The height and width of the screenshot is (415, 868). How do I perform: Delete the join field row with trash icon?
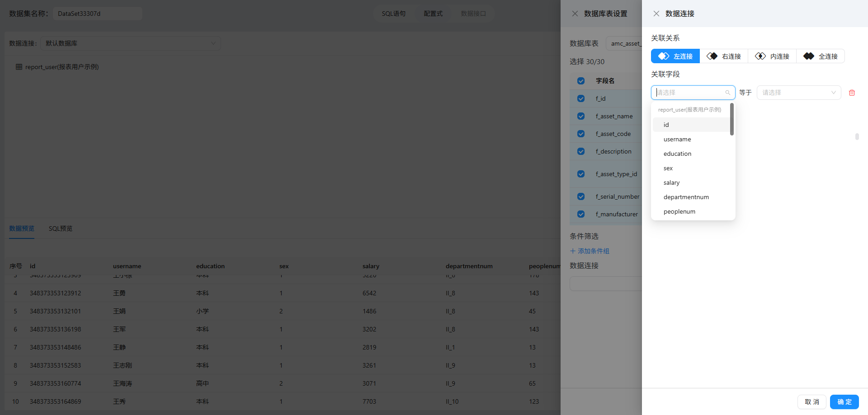tap(852, 93)
